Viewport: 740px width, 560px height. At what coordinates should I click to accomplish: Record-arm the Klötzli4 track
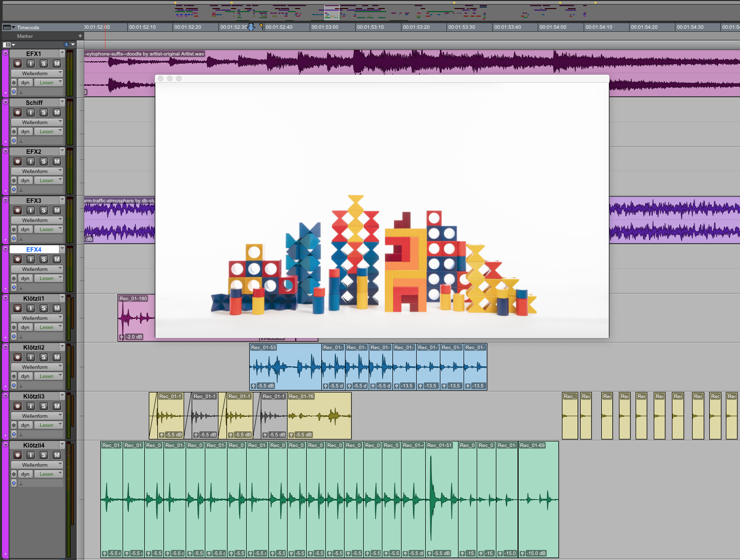click(18, 455)
